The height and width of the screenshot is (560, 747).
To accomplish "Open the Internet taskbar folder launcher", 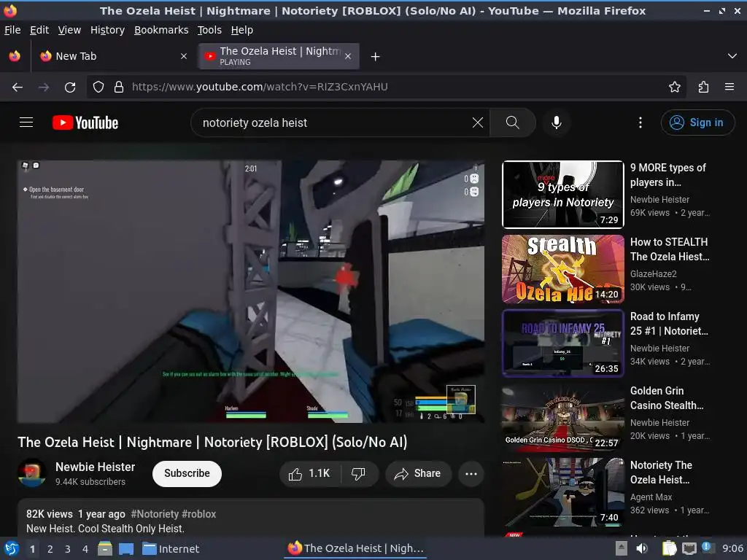I will click(171, 548).
